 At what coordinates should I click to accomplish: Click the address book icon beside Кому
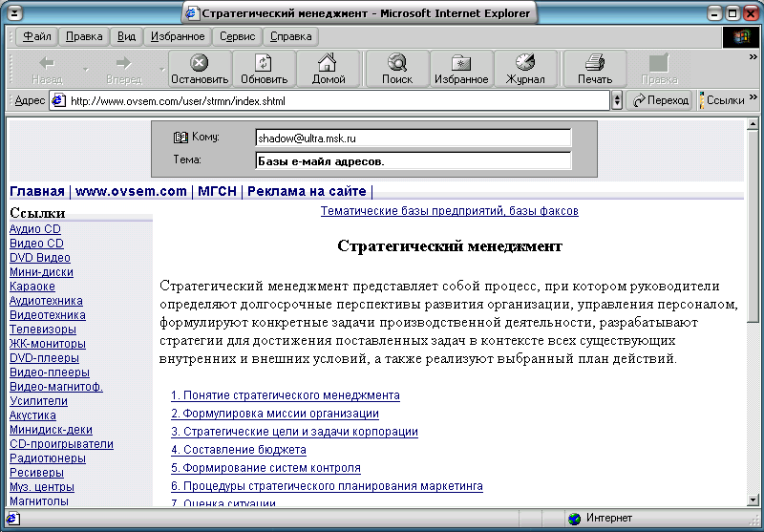[x=180, y=138]
